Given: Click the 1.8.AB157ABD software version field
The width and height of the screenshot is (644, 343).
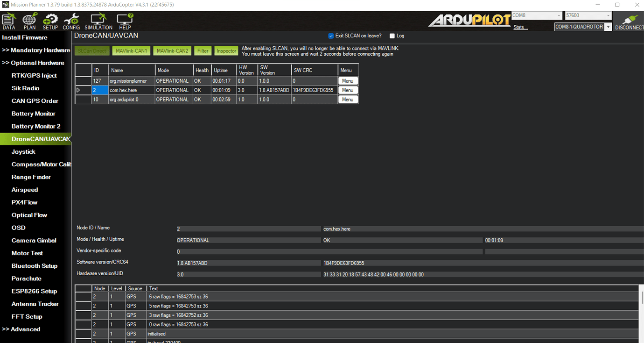Looking at the screenshot, I should click(249, 263).
